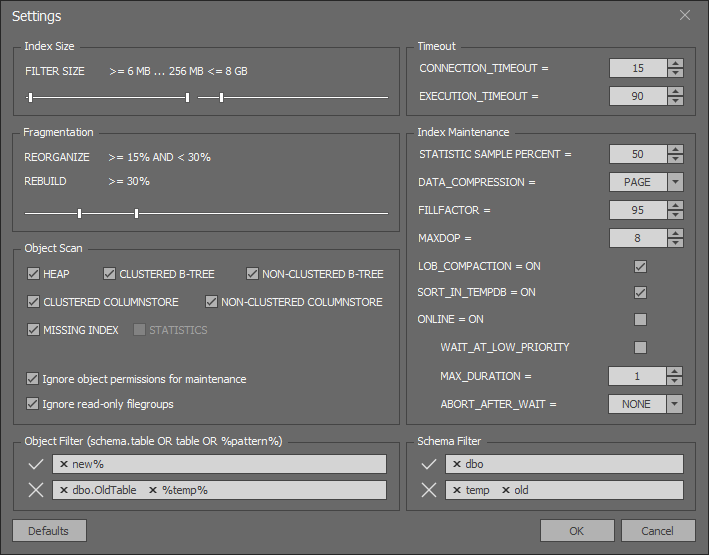Click the 256 MB middle size slider handle

coord(187,97)
